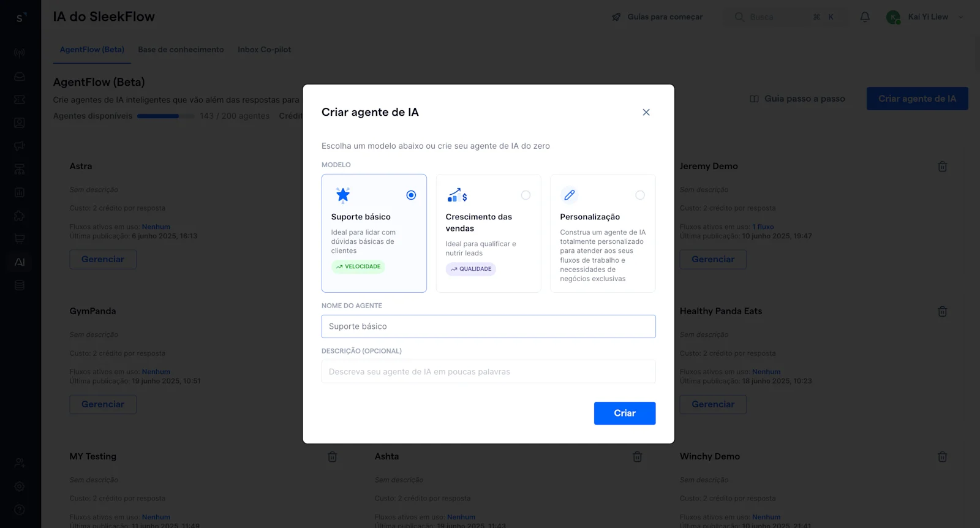This screenshot has height=528, width=980.
Task: Click the Ashta agent name
Action: pyautogui.click(x=386, y=456)
